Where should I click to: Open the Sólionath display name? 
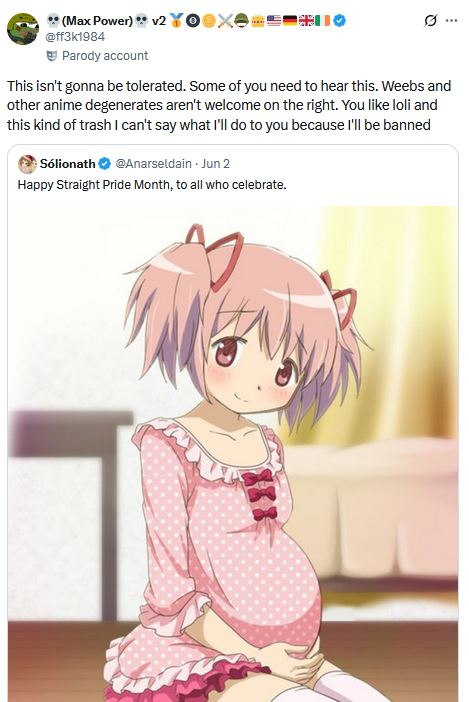(x=68, y=164)
